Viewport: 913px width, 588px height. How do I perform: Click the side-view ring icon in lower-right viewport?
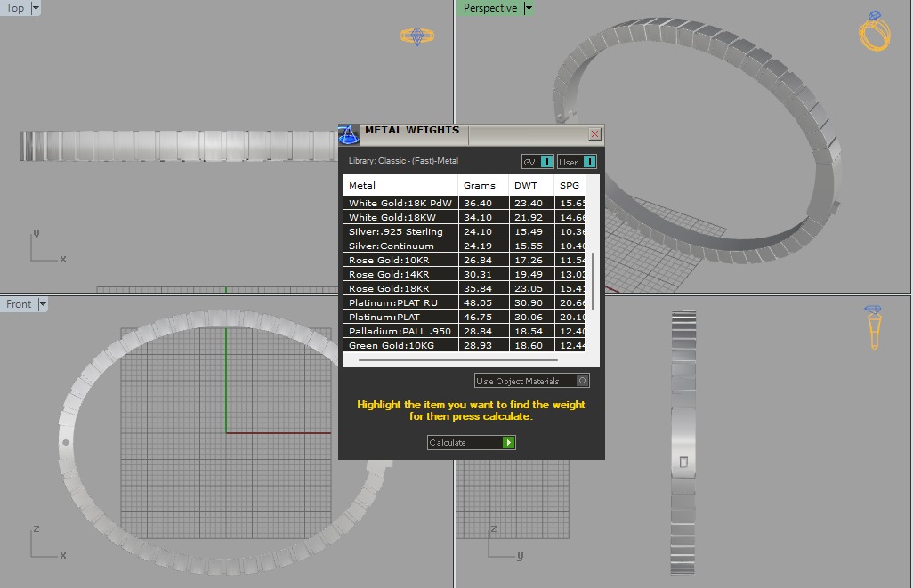[x=874, y=327]
